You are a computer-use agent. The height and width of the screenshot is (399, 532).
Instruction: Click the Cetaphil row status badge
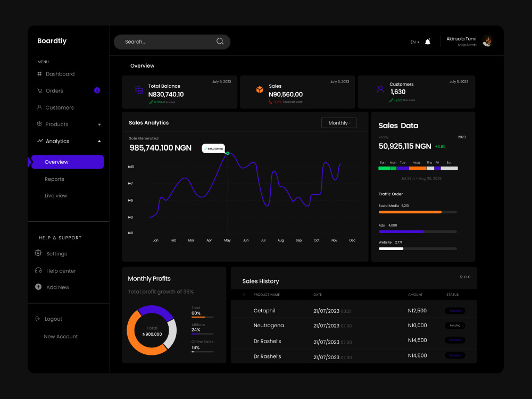(455, 311)
